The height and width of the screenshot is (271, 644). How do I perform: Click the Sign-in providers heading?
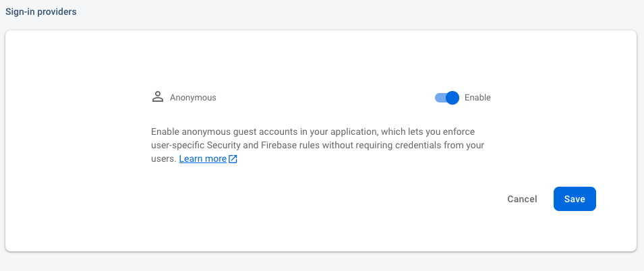[x=40, y=12]
